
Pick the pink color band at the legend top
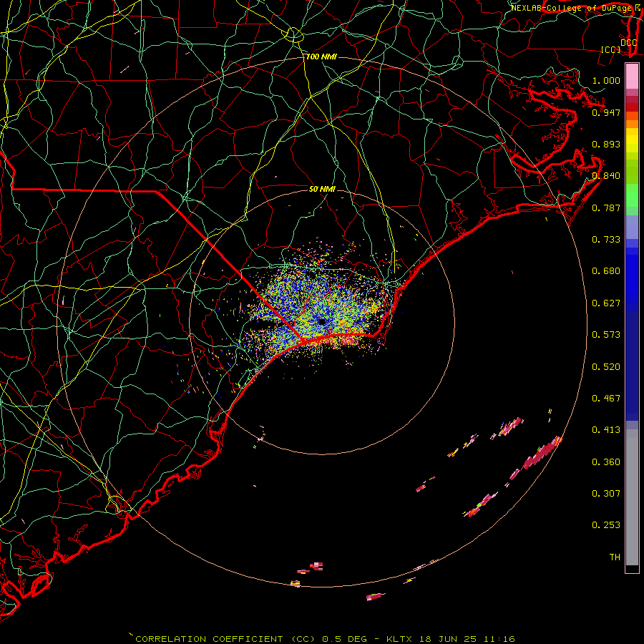(632, 77)
